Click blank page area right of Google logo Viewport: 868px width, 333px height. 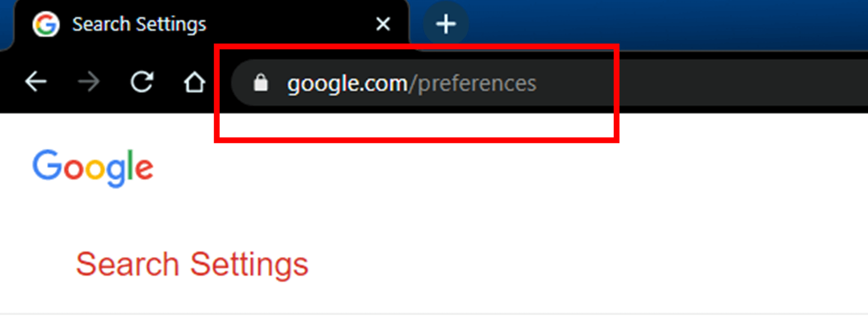[481, 168]
